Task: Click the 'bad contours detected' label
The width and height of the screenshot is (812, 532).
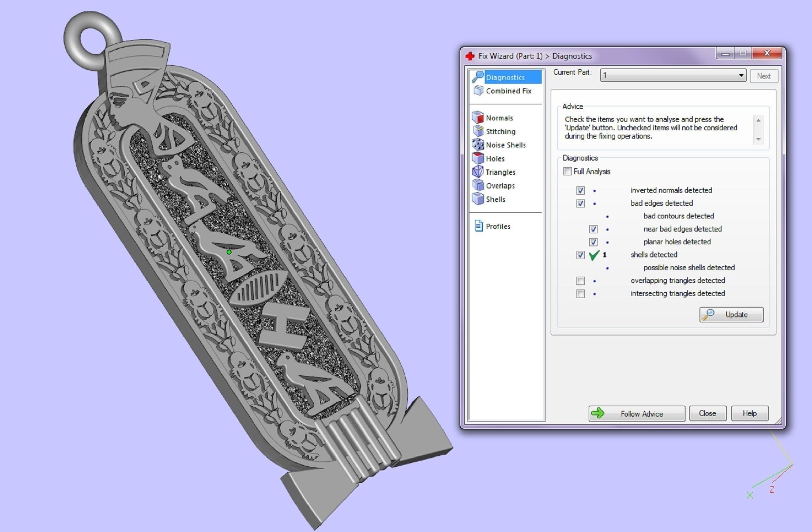Action: (678, 216)
